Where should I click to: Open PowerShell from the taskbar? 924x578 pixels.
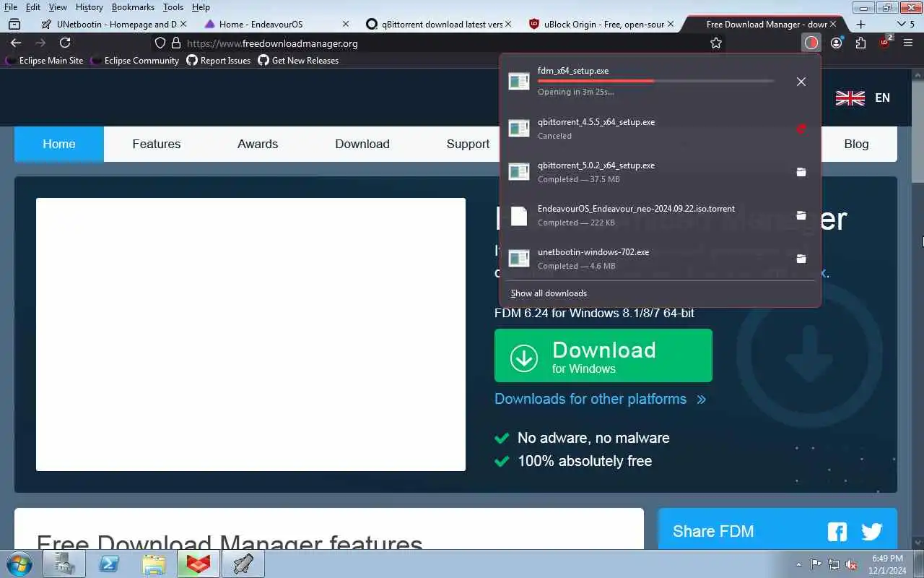109,564
